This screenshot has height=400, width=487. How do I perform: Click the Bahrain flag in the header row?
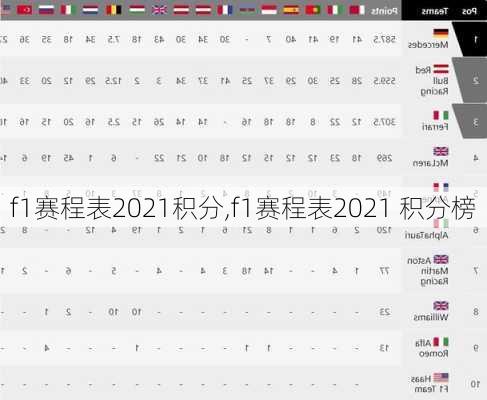tap(356, 10)
